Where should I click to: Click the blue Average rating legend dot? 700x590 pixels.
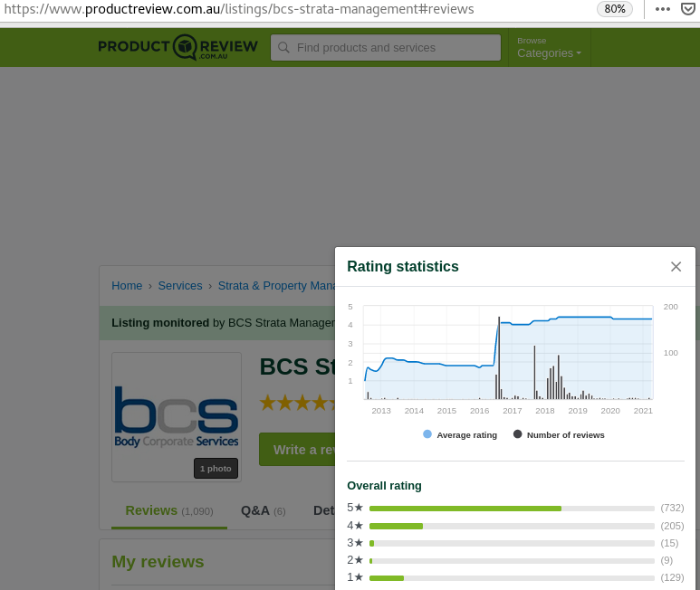pos(427,434)
